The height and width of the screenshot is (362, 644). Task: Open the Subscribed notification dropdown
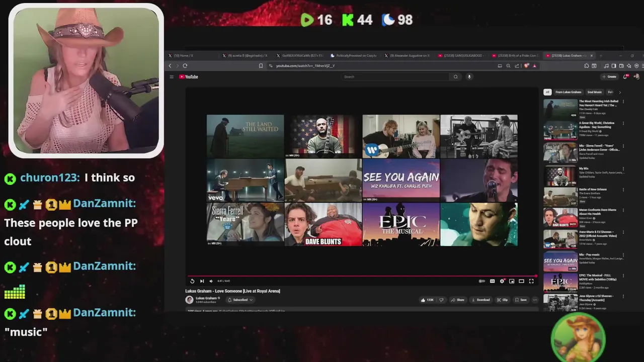coord(240,300)
